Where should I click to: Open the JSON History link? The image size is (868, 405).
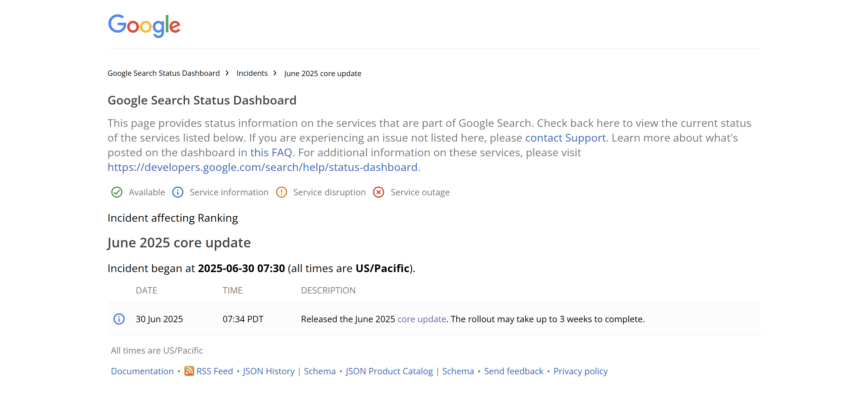(x=268, y=371)
